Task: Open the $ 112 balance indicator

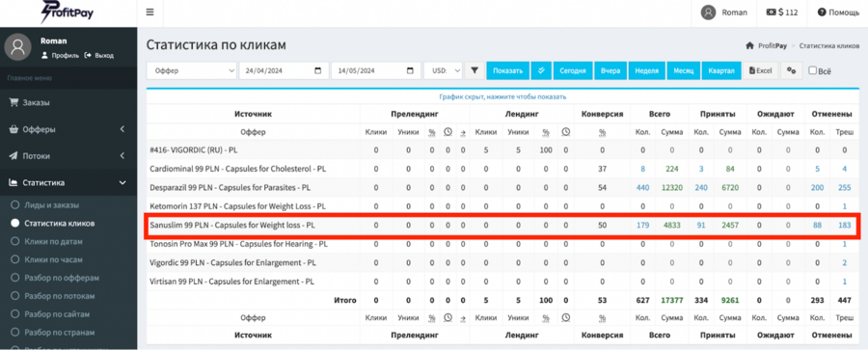Action: point(782,13)
